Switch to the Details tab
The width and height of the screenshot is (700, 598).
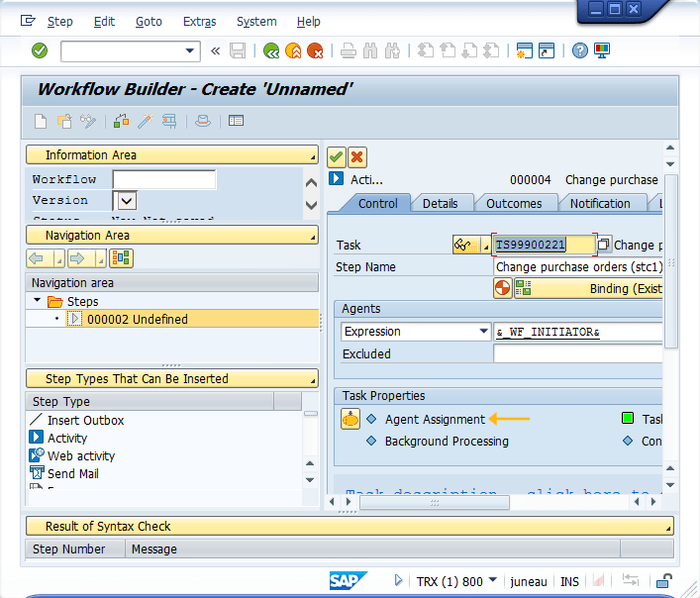[441, 204]
